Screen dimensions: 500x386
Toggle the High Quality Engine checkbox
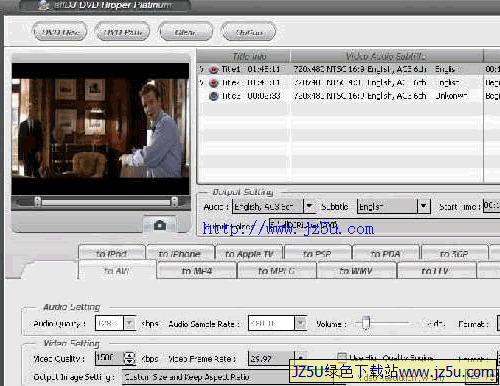coord(342,357)
